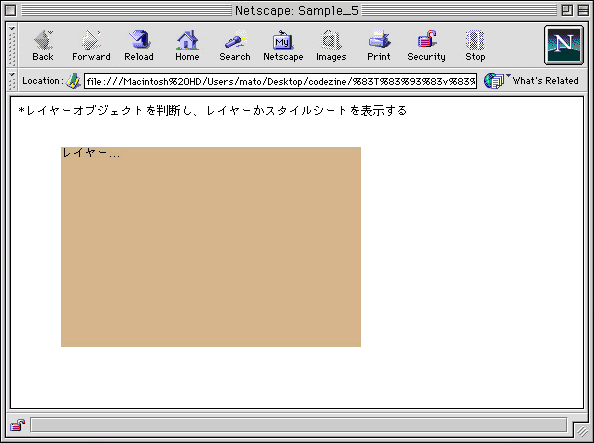Open the My Netscape toolbar icon
This screenshot has height=443, width=594.
[283, 45]
